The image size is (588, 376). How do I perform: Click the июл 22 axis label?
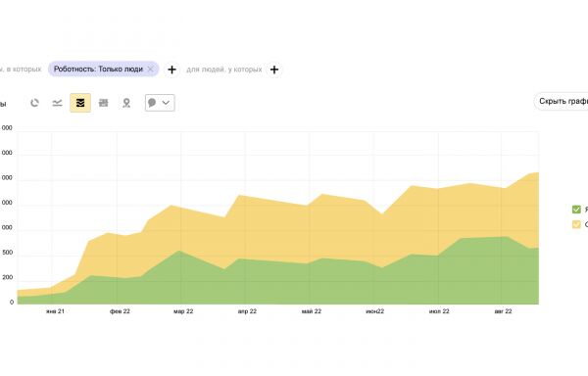click(x=439, y=311)
